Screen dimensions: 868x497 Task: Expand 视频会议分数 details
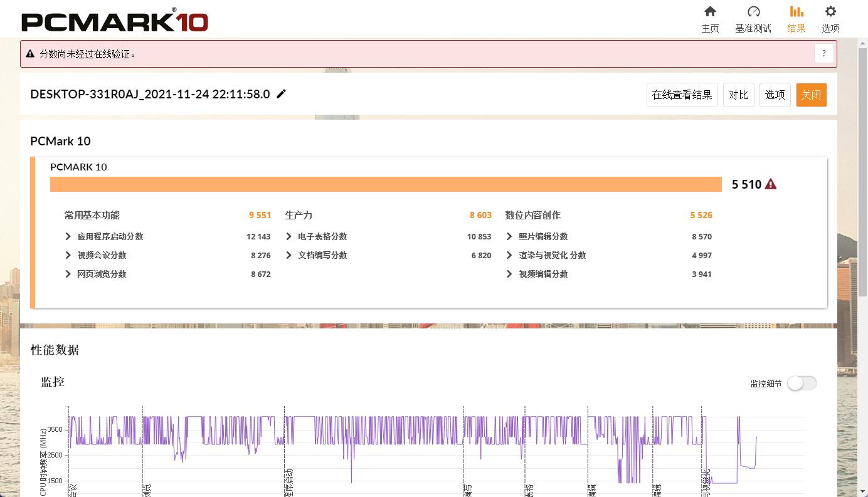pos(68,255)
